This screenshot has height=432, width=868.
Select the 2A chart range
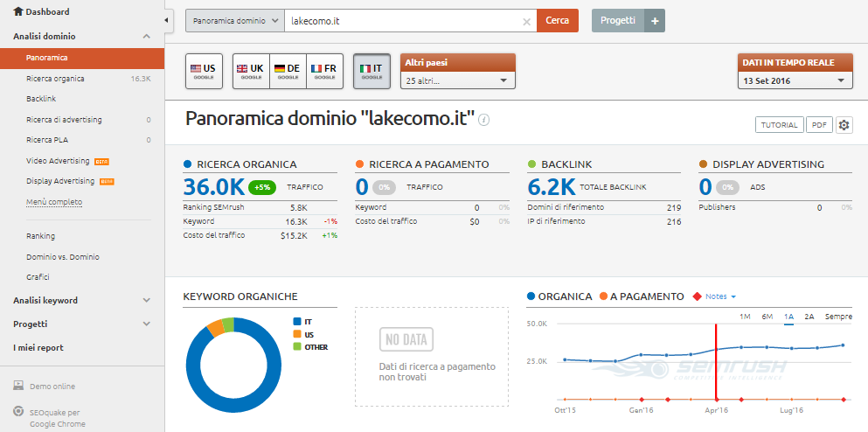[x=809, y=317]
